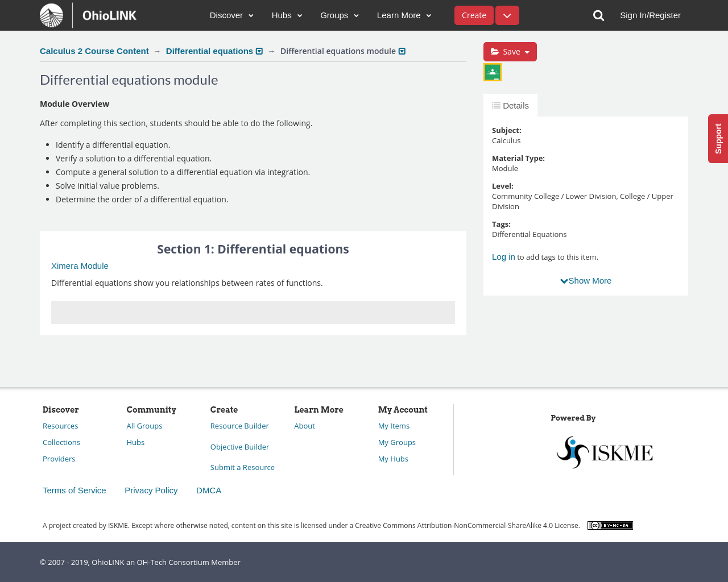728x582 pixels.
Task: Click the OhioLINK logo icon
Action: tap(52, 15)
